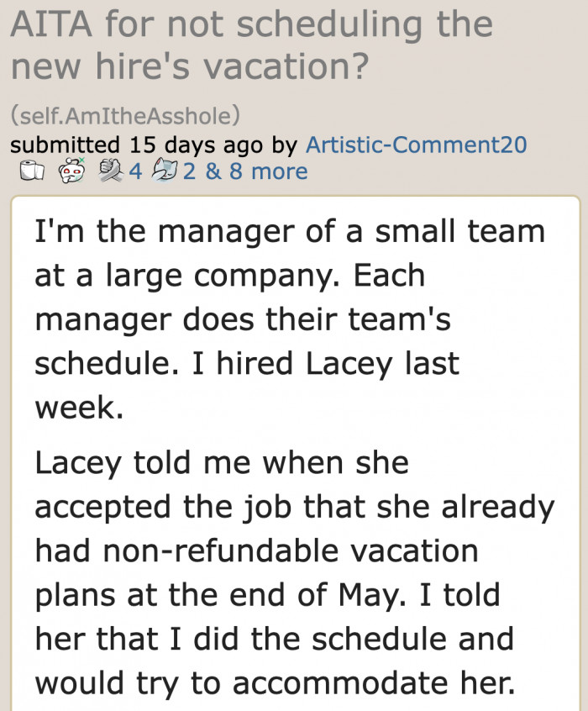The image size is (588, 711).
Task: Click the handshake award count 4
Action: [135, 171]
